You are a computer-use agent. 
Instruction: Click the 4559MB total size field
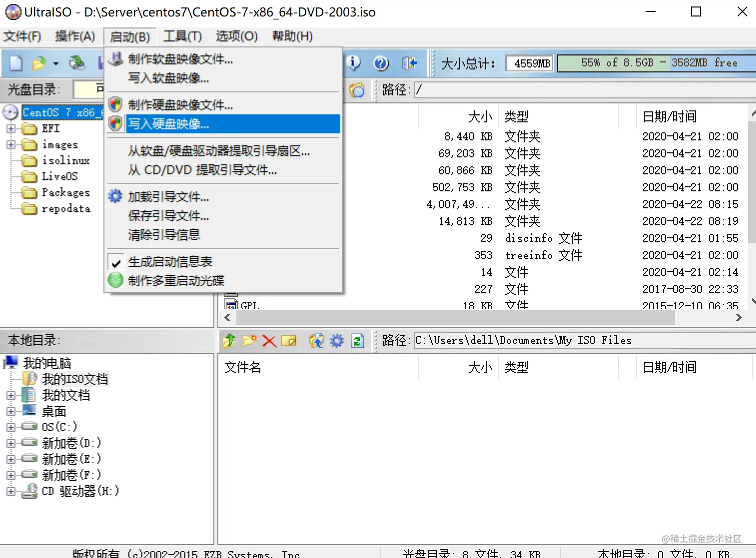click(530, 63)
